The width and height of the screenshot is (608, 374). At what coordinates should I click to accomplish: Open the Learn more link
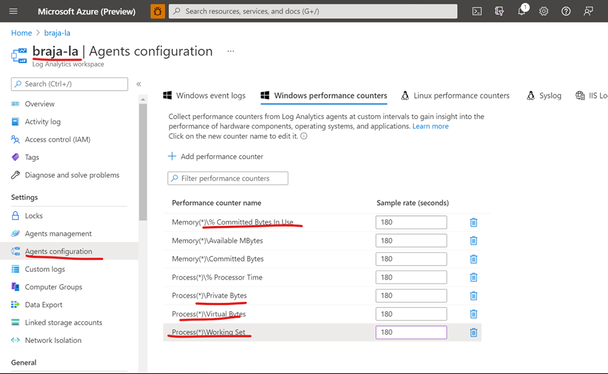pyautogui.click(x=430, y=126)
